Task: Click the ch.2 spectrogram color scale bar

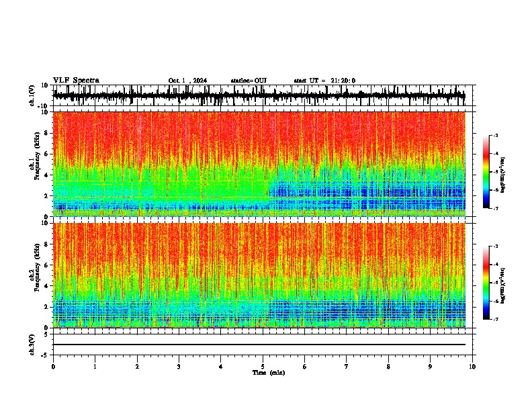Action: (x=486, y=283)
